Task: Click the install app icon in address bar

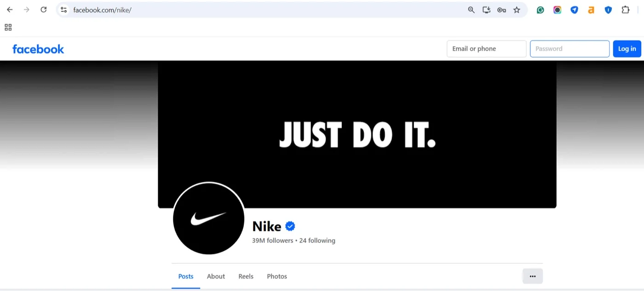Action: (486, 10)
